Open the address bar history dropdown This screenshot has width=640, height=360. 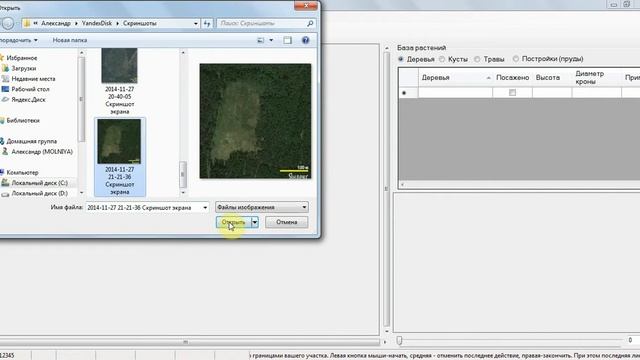(x=196, y=23)
